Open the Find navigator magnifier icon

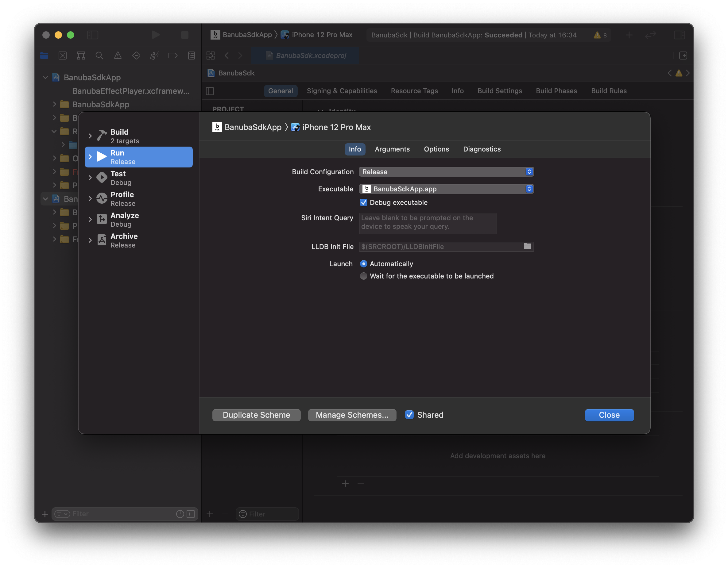pyautogui.click(x=99, y=56)
